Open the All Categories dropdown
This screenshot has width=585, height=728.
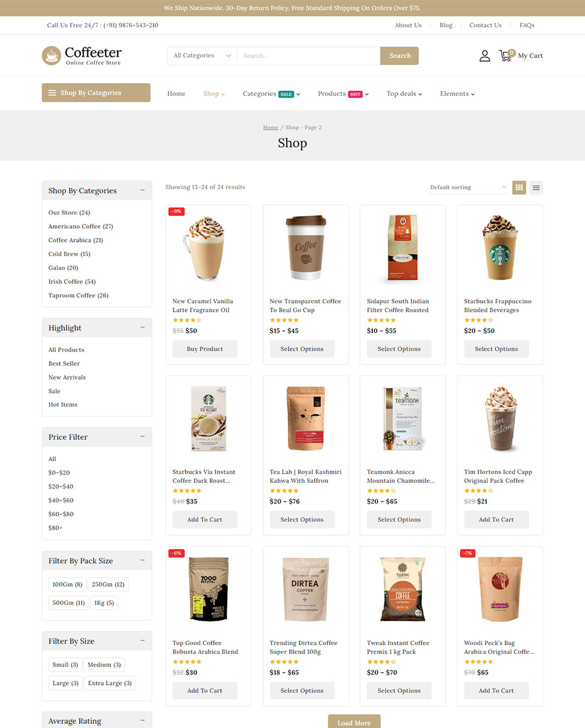(202, 56)
